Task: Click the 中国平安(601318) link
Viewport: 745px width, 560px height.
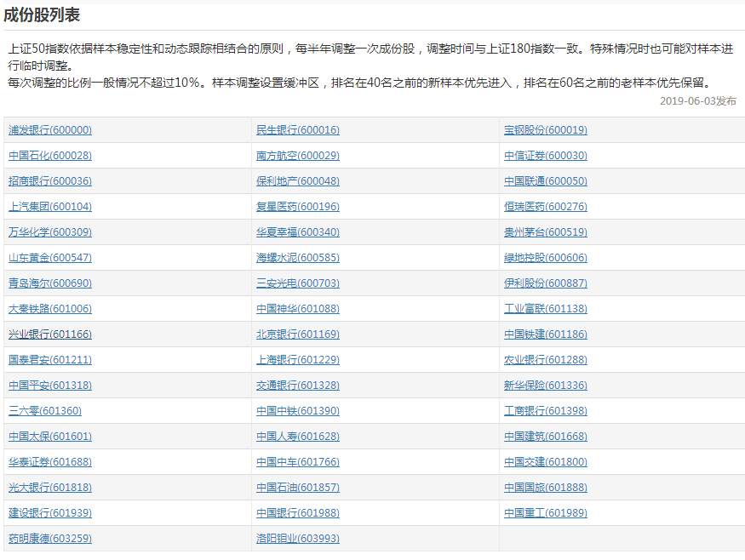Action: 50,386
